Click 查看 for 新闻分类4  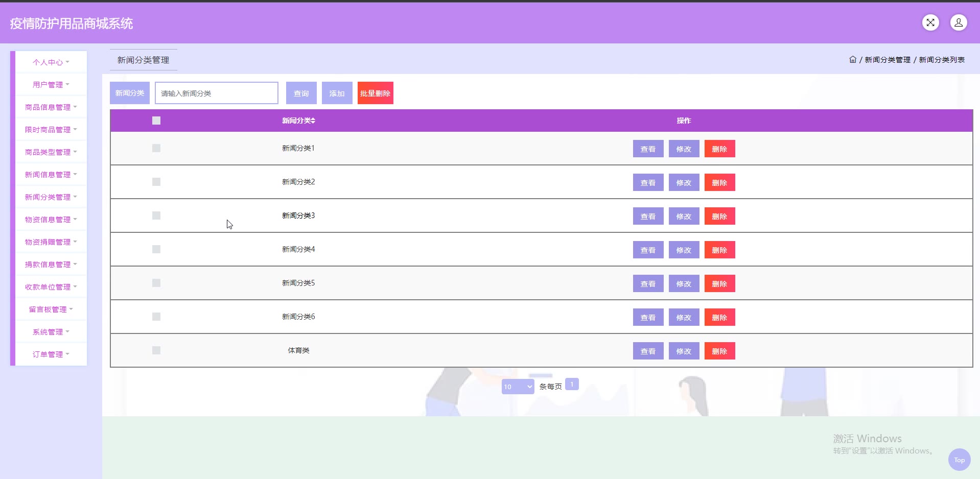[648, 250]
